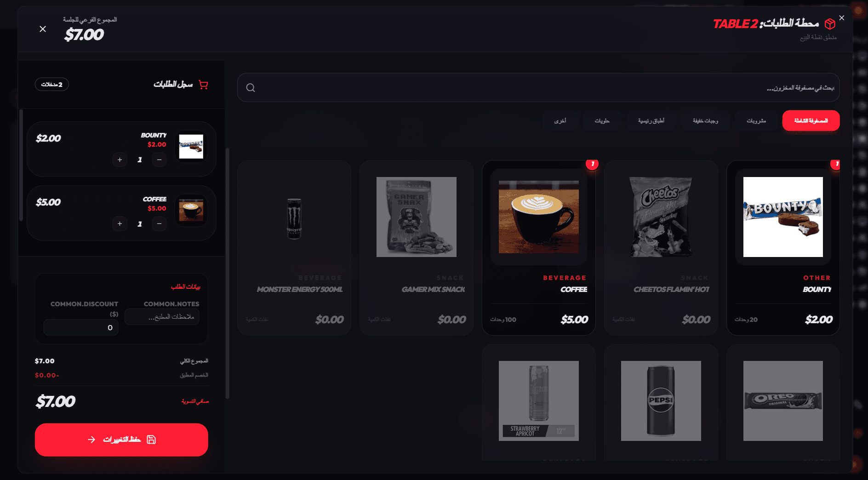The width and height of the screenshot is (868, 480).
Task: Click the Strawberry Apricot drink product image
Action: point(538,400)
